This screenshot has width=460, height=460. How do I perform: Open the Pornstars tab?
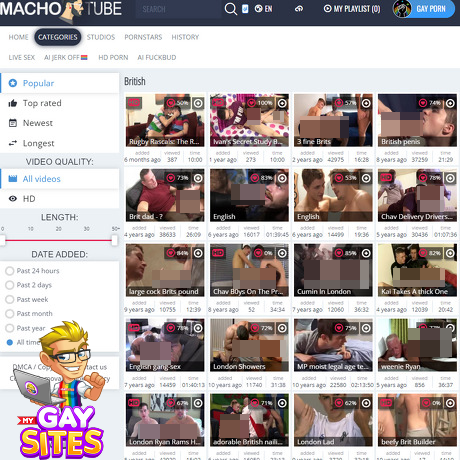(143, 37)
